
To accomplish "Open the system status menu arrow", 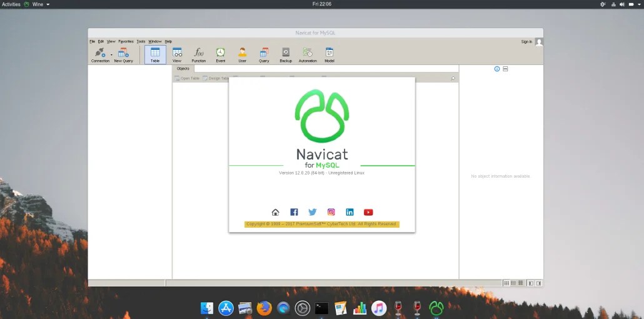I will [x=640, y=4].
